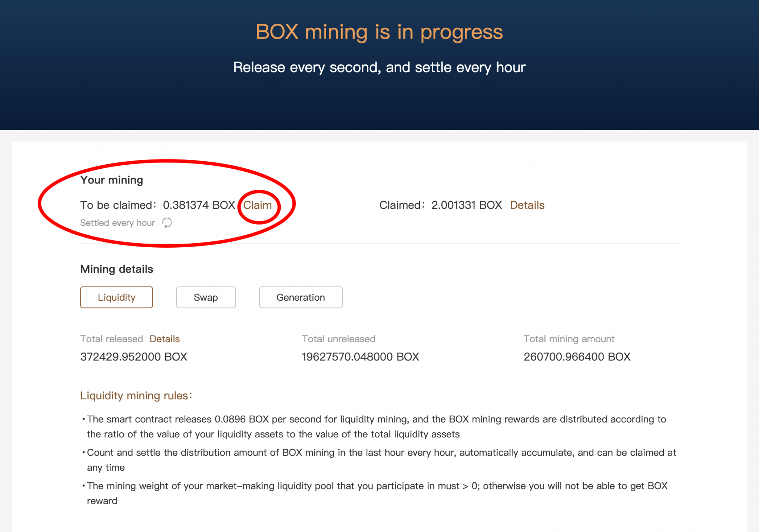Switch to the Swap tab
The width and height of the screenshot is (759, 532).
point(206,297)
